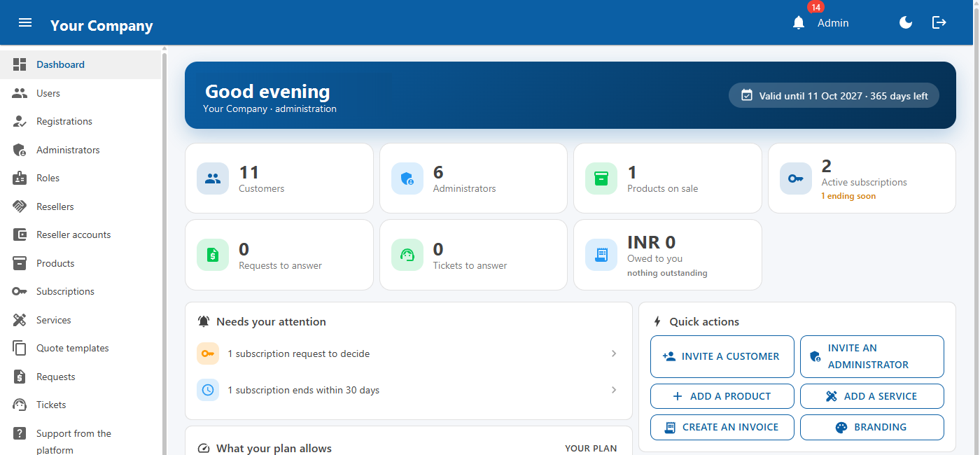The image size is (980, 455).
Task: Click the Tickets to answer headset icon
Action: 407,255
